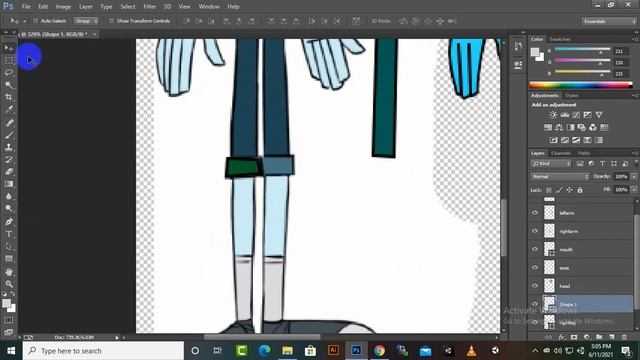
Task: Open the Filter menu
Action: tap(149, 7)
